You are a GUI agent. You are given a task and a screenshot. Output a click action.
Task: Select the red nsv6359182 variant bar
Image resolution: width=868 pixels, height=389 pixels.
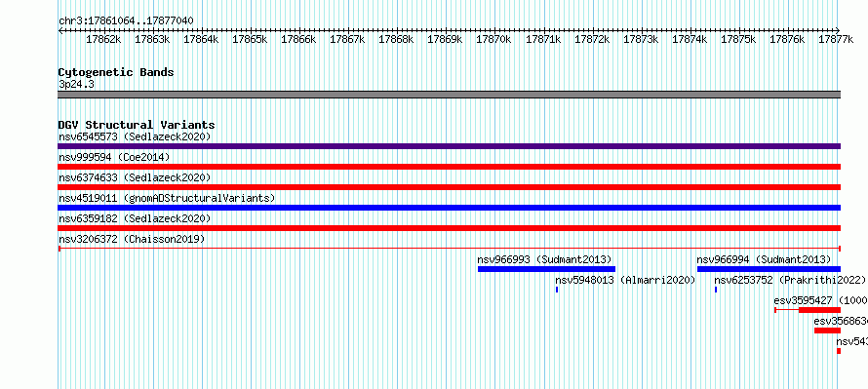(449, 228)
